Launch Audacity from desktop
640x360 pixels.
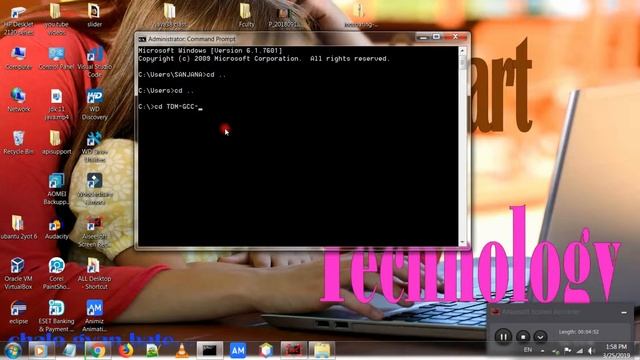(56, 229)
